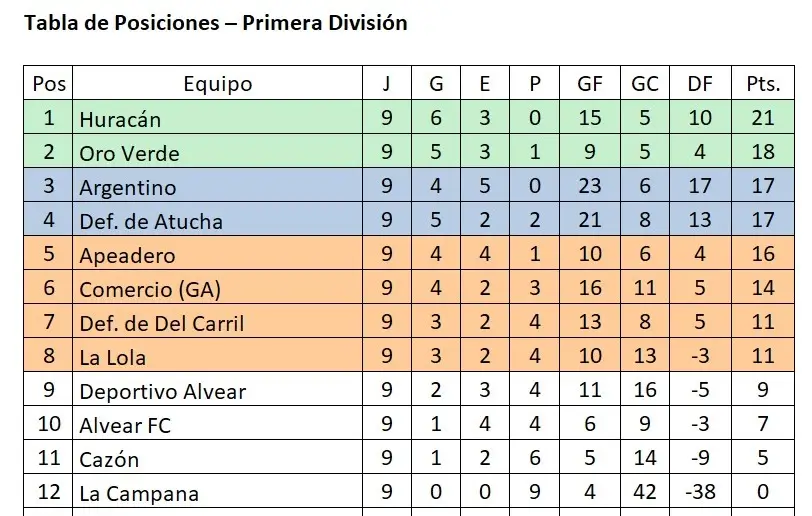Select the Pos column header
Image resolution: width=812 pixels, height=516 pixels.
coord(49,84)
